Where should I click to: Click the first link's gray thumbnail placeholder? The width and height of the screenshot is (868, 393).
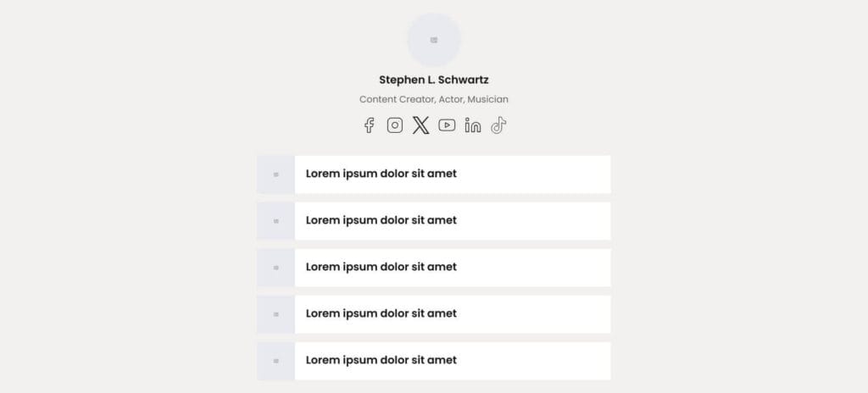click(x=275, y=174)
